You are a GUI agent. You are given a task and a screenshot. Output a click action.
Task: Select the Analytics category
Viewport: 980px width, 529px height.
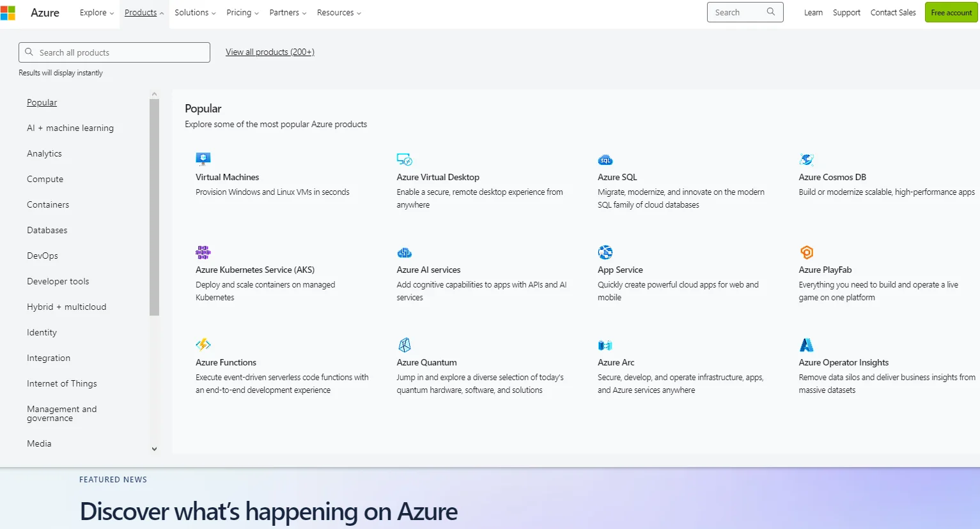[44, 153]
